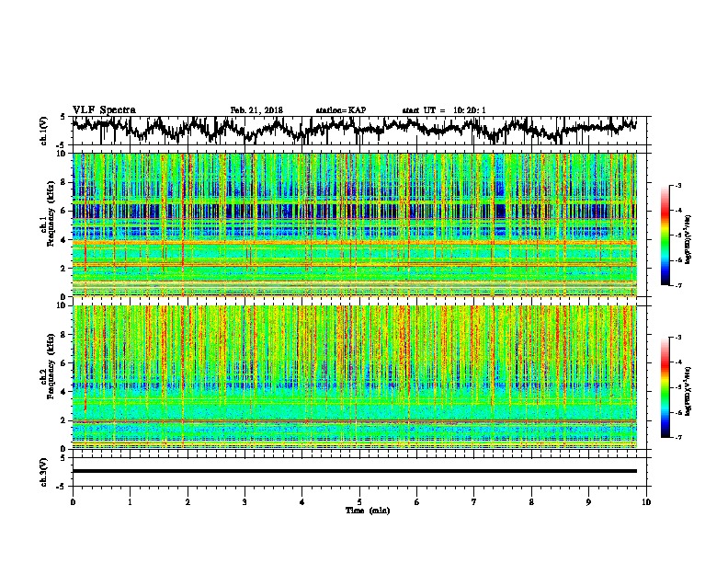Click the ch.3 flat black signal line
Viewport: 728px width, 563px height.
coord(354,471)
